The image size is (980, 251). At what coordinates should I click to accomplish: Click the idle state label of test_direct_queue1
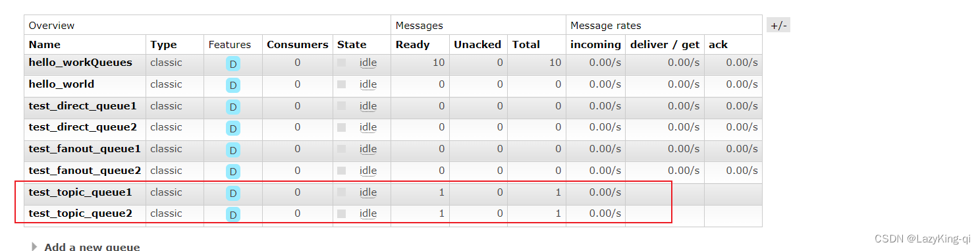pyautogui.click(x=368, y=106)
